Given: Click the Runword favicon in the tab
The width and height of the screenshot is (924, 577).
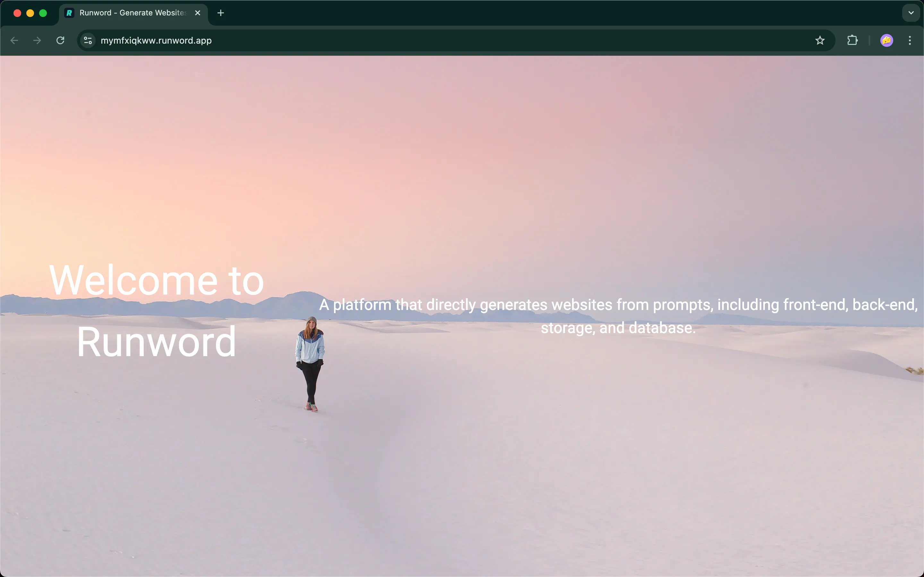Looking at the screenshot, I should coord(69,13).
